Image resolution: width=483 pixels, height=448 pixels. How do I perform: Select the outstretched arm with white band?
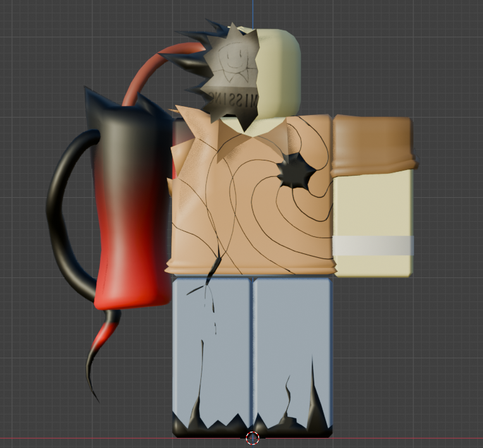click(374, 223)
